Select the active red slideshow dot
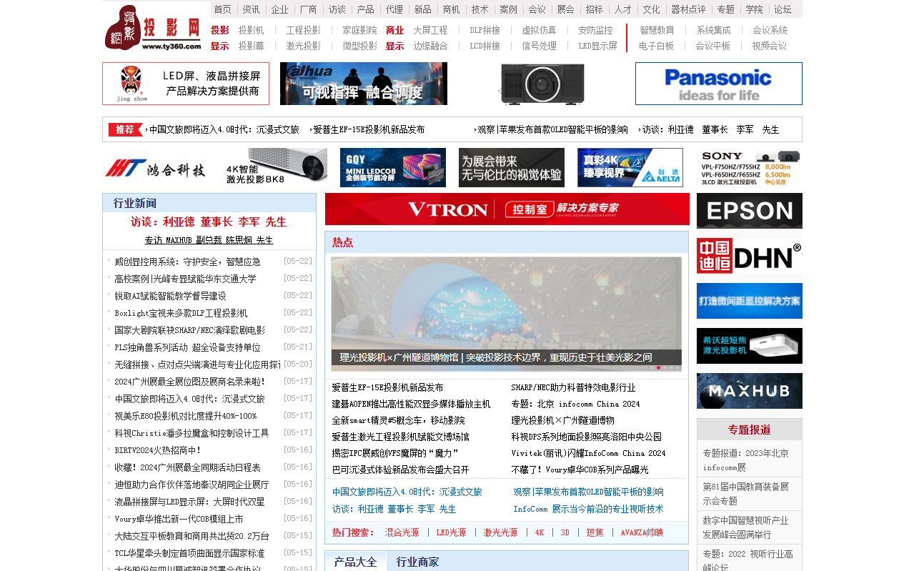924x571 pixels. tap(658, 367)
